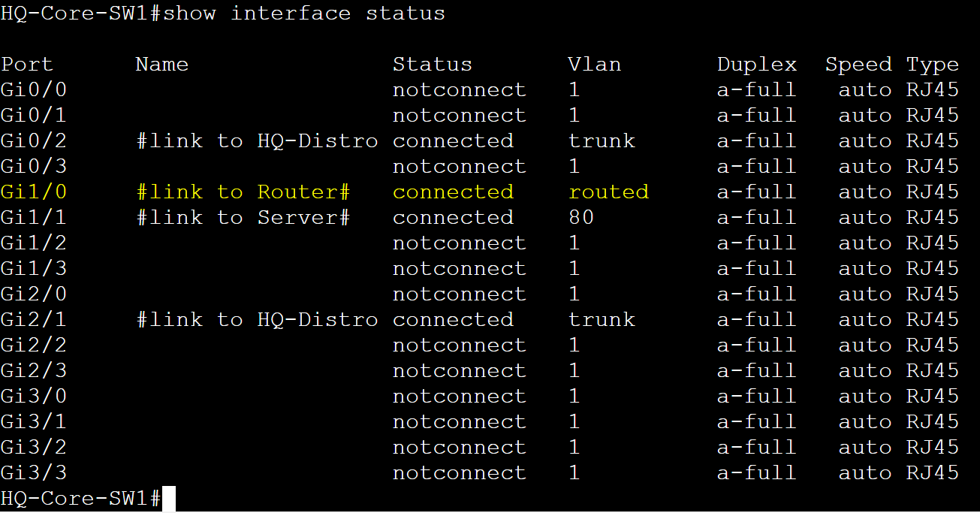Click the cursor at the bottom HQ-Core-SW1# prompt
Screen dimensions: 980x513
tap(168, 499)
